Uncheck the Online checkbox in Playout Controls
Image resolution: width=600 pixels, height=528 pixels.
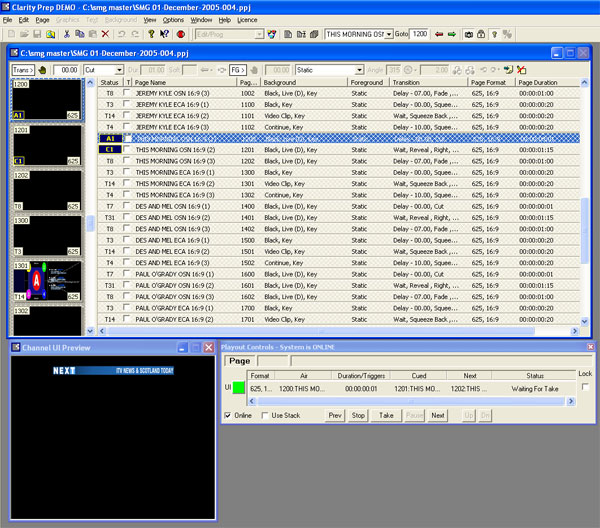[228, 415]
